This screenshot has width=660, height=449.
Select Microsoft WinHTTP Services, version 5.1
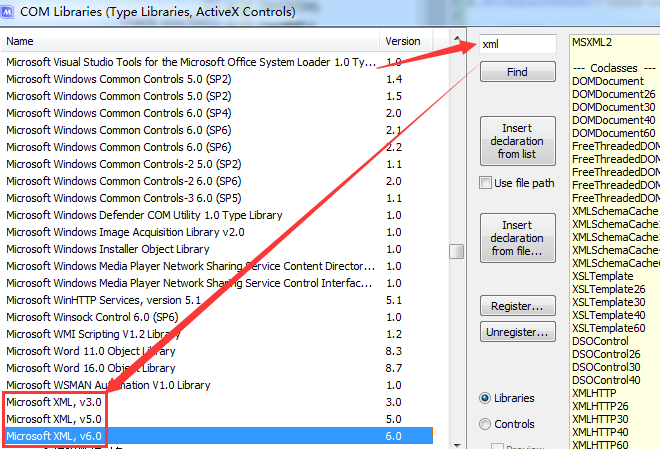click(217, 300)
